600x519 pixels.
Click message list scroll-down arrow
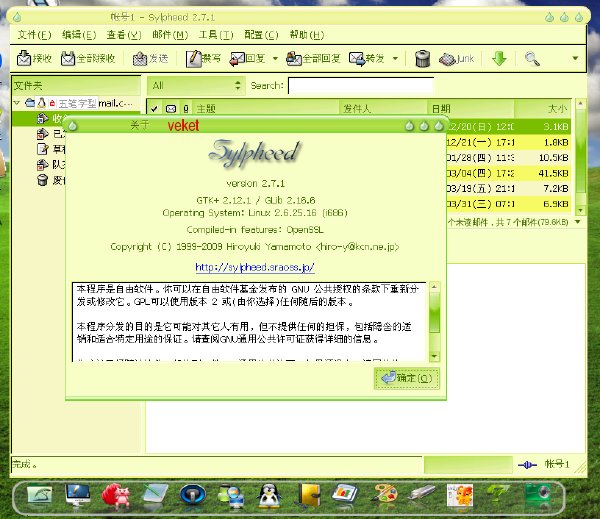click(x=580, y=211)
